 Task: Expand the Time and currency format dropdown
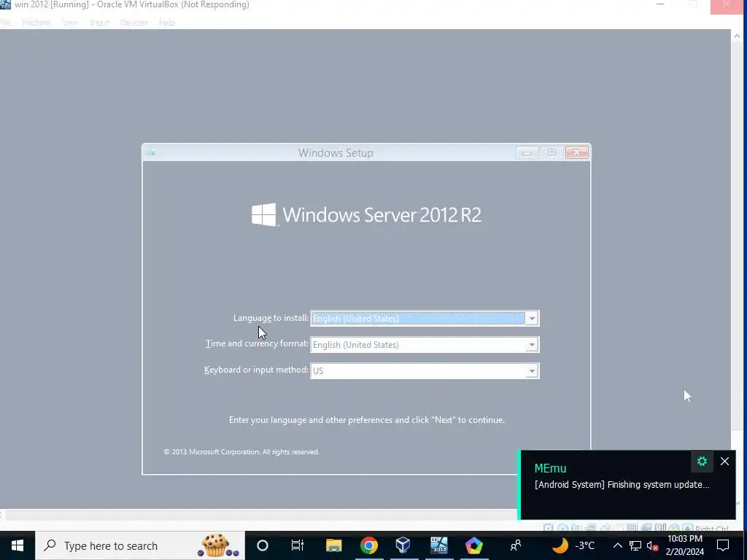coord(532,345)
